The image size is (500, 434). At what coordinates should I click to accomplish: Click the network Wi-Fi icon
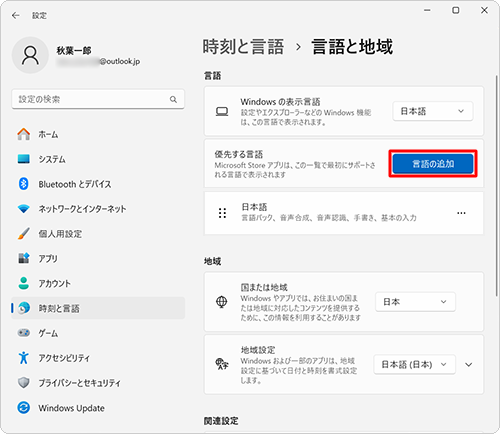[24, 209]
